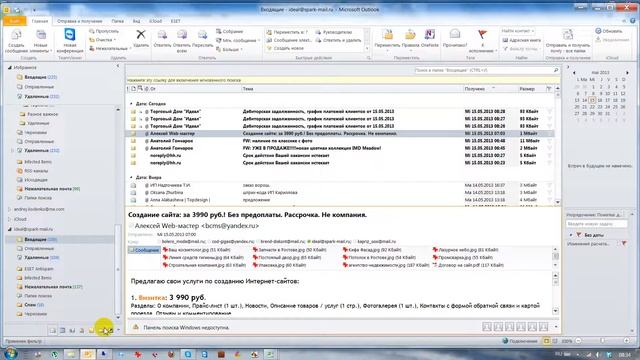This screenshot has width=640, height=360.
Task: Click the Ответить и удалить quick step
Action: pos(338,40)
